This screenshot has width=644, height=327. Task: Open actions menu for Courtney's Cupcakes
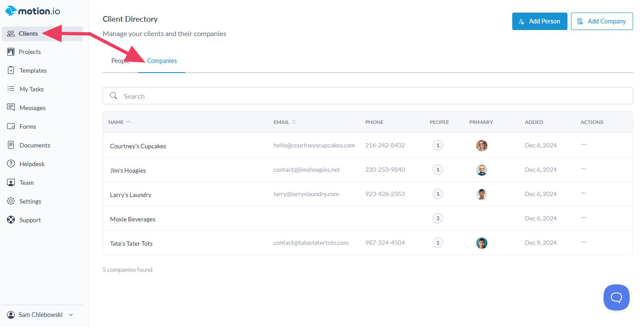[584, 145]
